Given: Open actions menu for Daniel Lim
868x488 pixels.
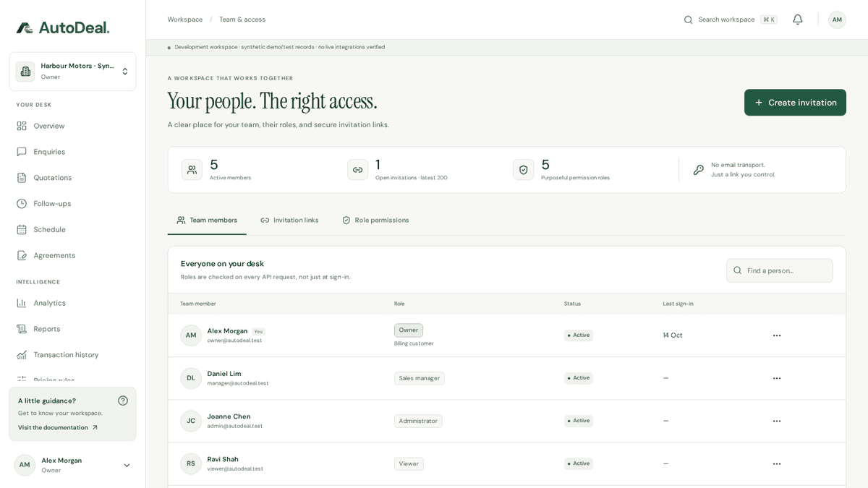Looking at the screenshot, I should tap(777, 378).
